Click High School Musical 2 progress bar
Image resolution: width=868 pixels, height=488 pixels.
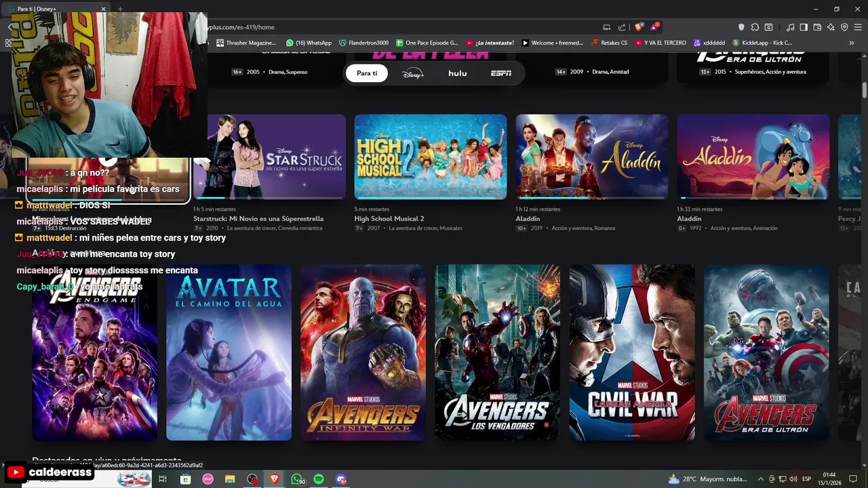pyautogui.click(x=431, y=198)
